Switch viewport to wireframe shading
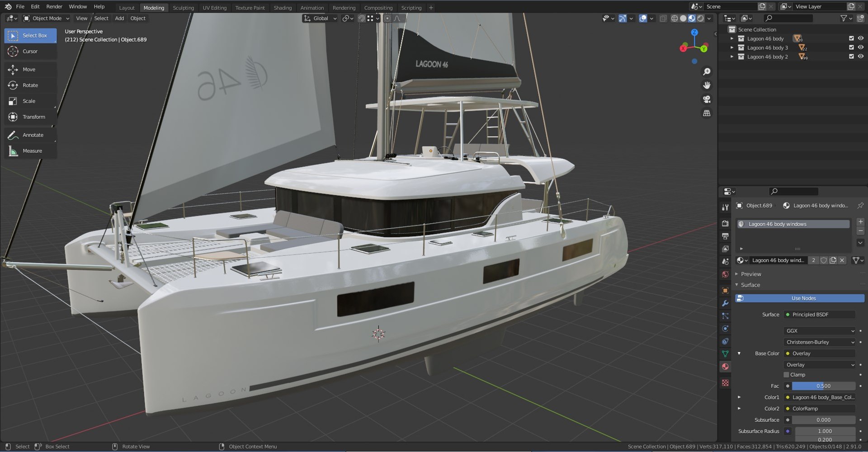 675,19
